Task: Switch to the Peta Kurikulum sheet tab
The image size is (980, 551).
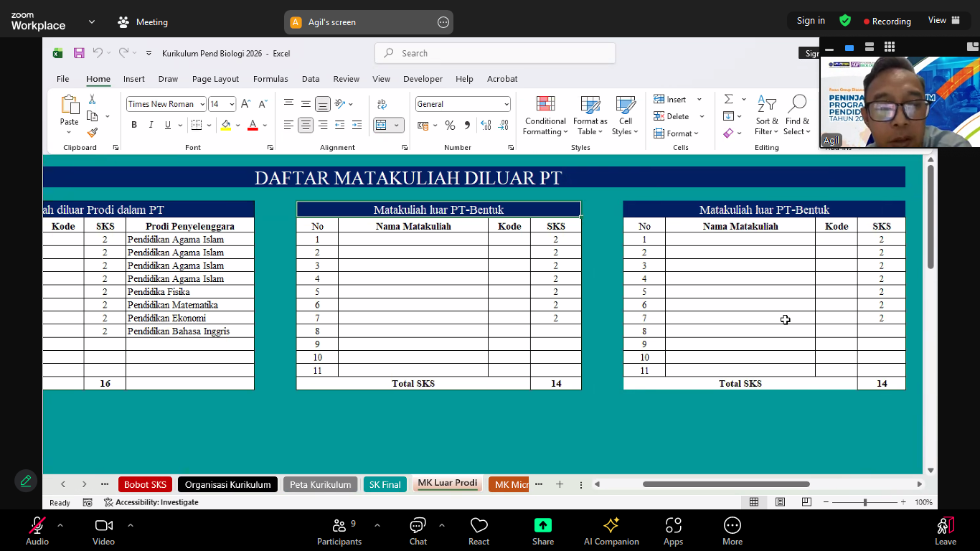Action: click(x=320, y=484)
